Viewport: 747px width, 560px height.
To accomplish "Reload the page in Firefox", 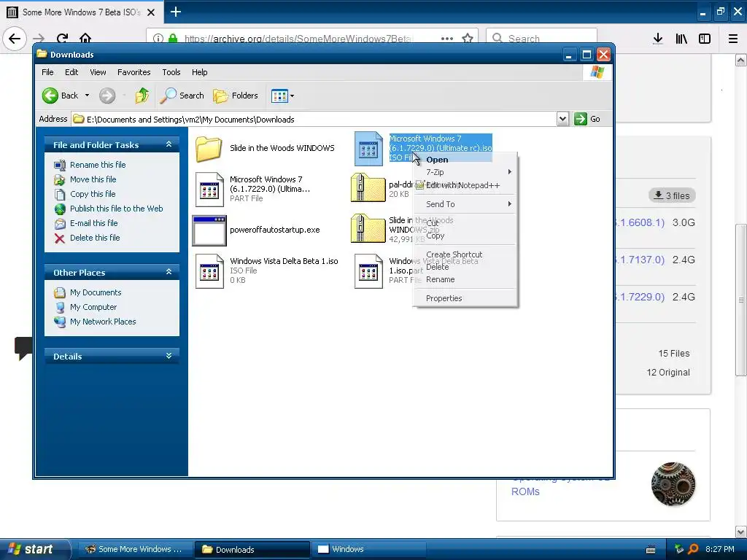I will pos(62,38).
